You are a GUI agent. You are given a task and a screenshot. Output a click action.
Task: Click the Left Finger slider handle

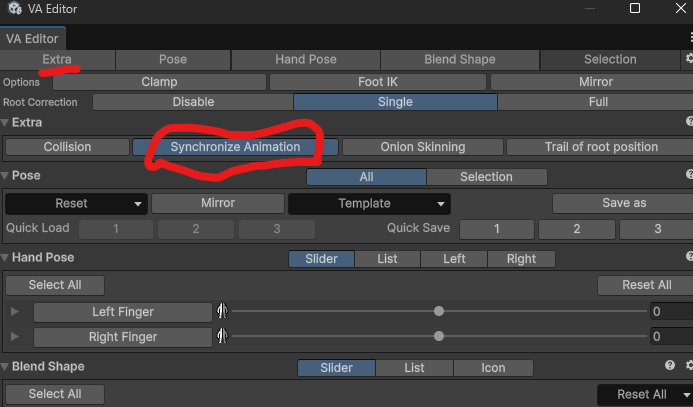point(439,311)
